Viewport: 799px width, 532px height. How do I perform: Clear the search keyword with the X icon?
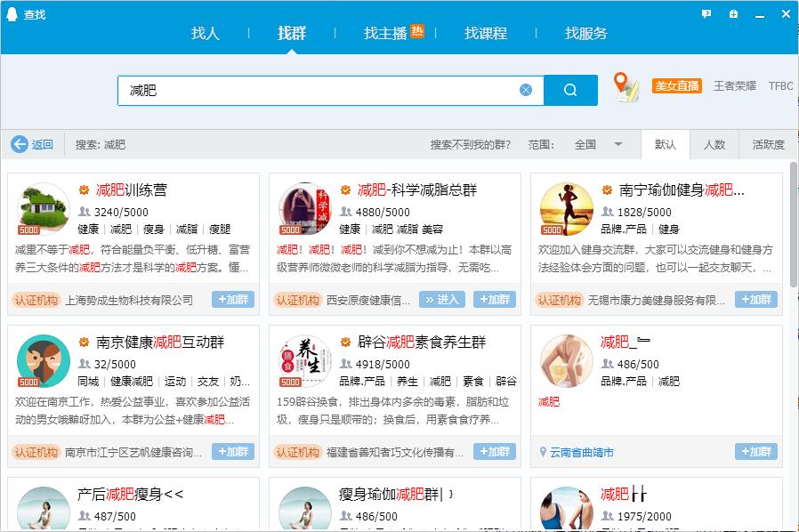point(525,90)
